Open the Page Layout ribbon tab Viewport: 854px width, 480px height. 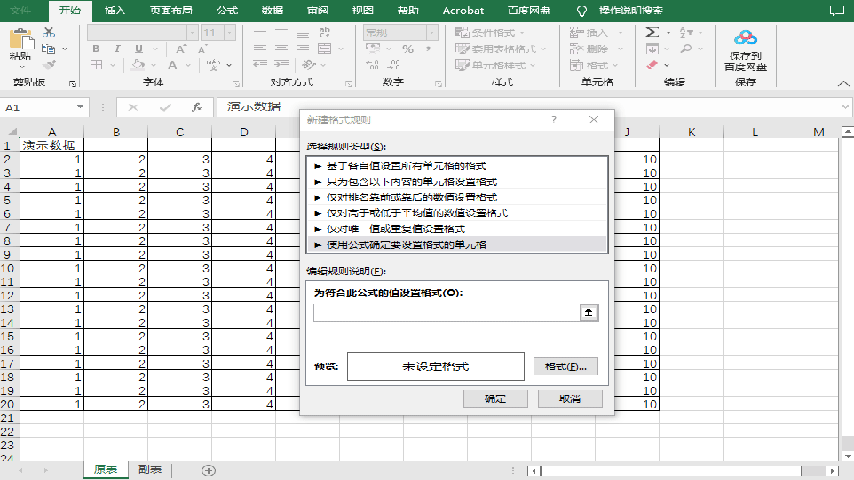(x=172, y=10)
